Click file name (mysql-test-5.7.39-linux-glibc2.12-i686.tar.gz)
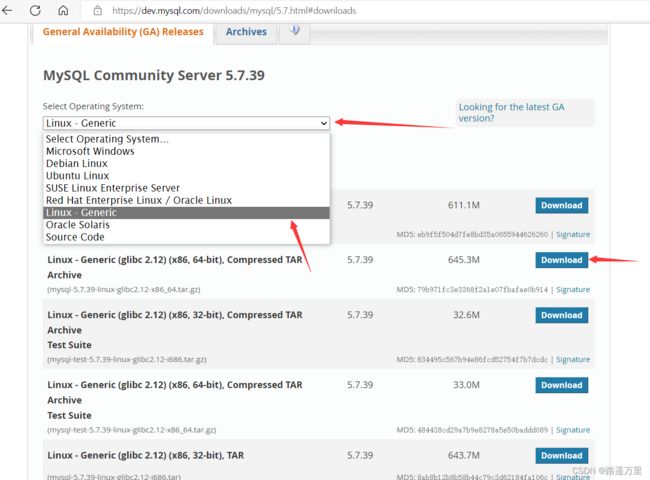650x480 pixels. (127, 360)
